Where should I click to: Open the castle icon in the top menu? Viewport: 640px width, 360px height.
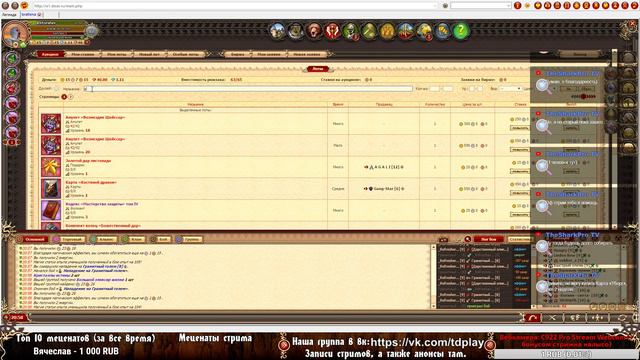tap(278, 31)
